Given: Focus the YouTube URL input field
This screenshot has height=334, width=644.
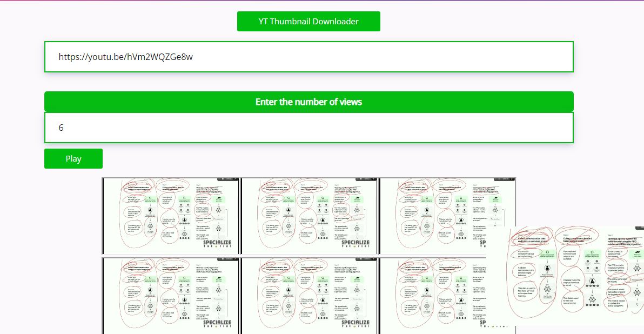Looking at the screenshot, I should pos(309,57).
